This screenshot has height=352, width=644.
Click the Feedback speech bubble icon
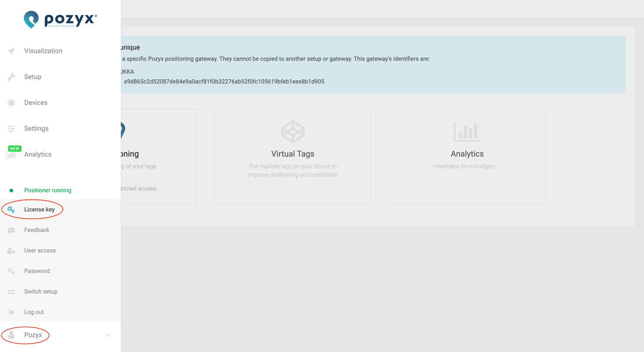click(x=11, y=230)
